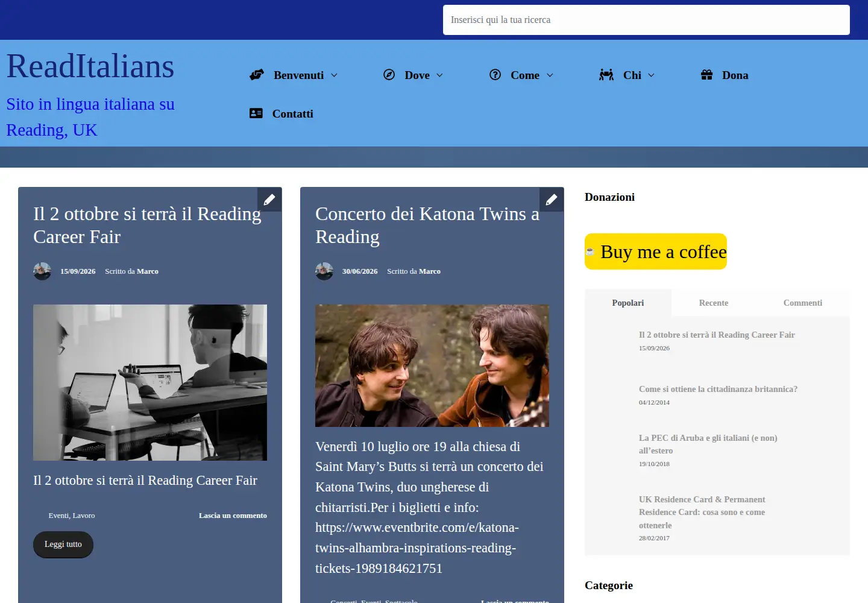
Task: Expand the Come menu chevron
Action: 550,75
